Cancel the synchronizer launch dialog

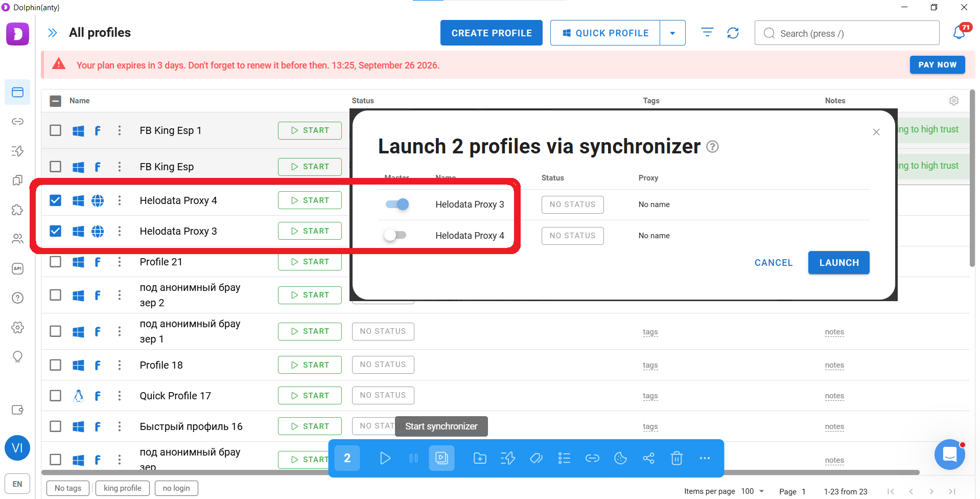pos(774,263)
